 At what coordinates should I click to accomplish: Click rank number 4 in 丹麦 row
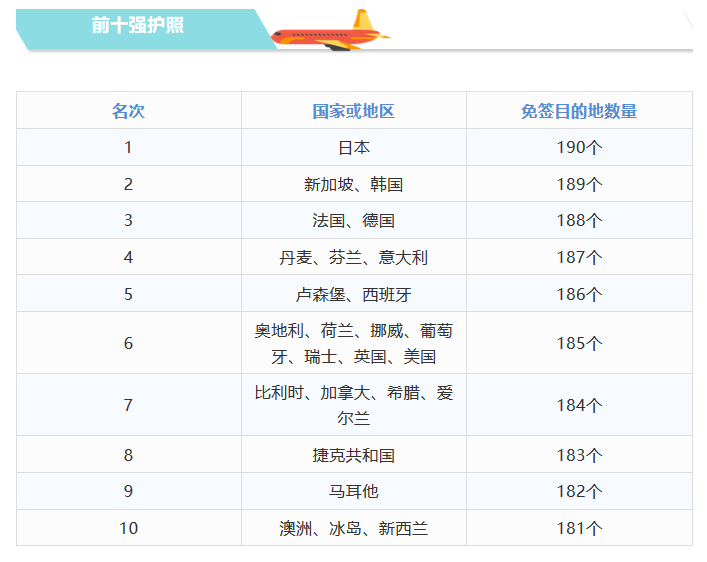tap(129, 258)
